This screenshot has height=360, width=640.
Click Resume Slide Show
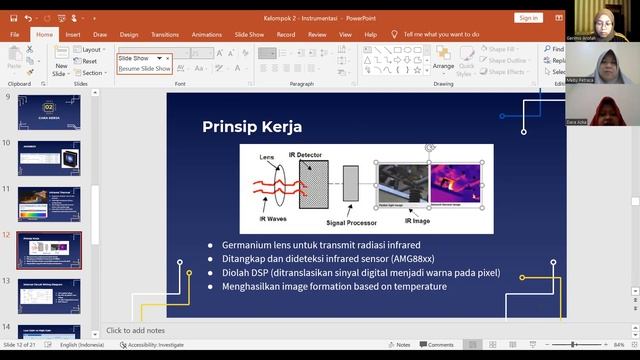point(144,69)
